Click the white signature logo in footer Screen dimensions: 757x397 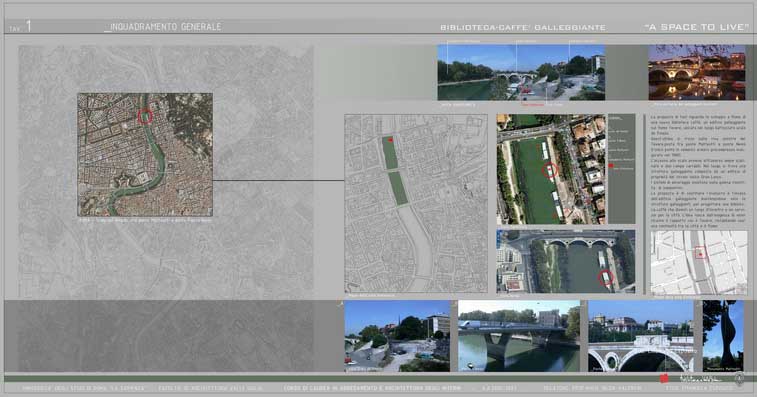[x=701, y=379]
